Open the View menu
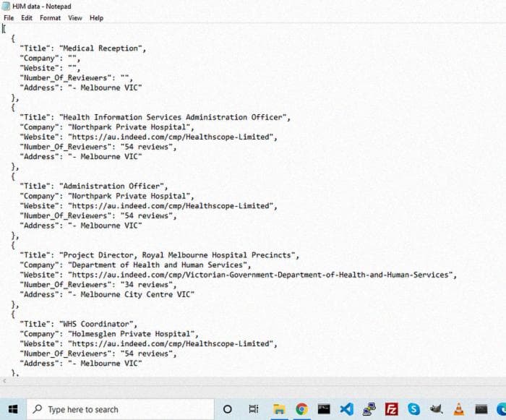The width and height of the screenshot is (506, 420). [75, 18]
